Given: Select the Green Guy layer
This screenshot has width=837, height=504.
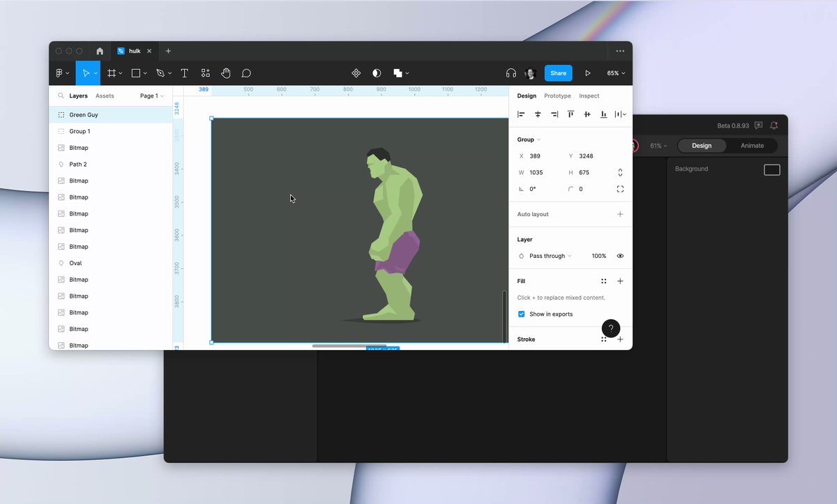Looking at the screenshot, I should [84, 114].
